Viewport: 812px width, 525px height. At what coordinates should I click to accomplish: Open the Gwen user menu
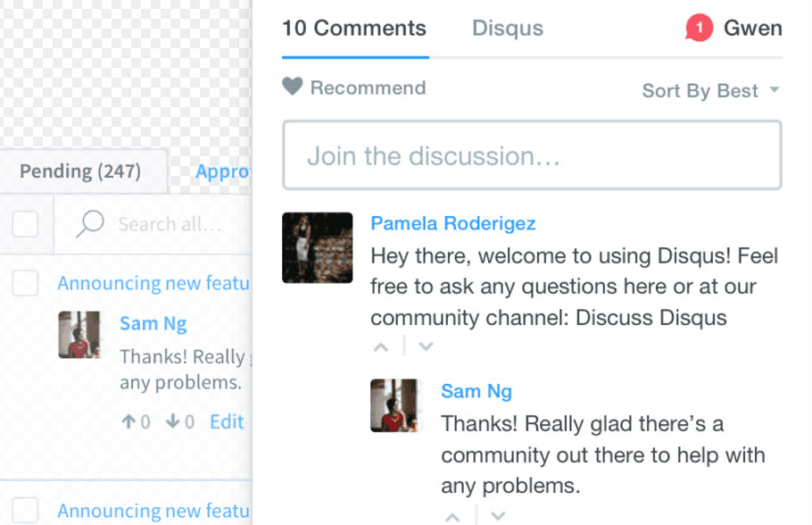click(753, 28)
